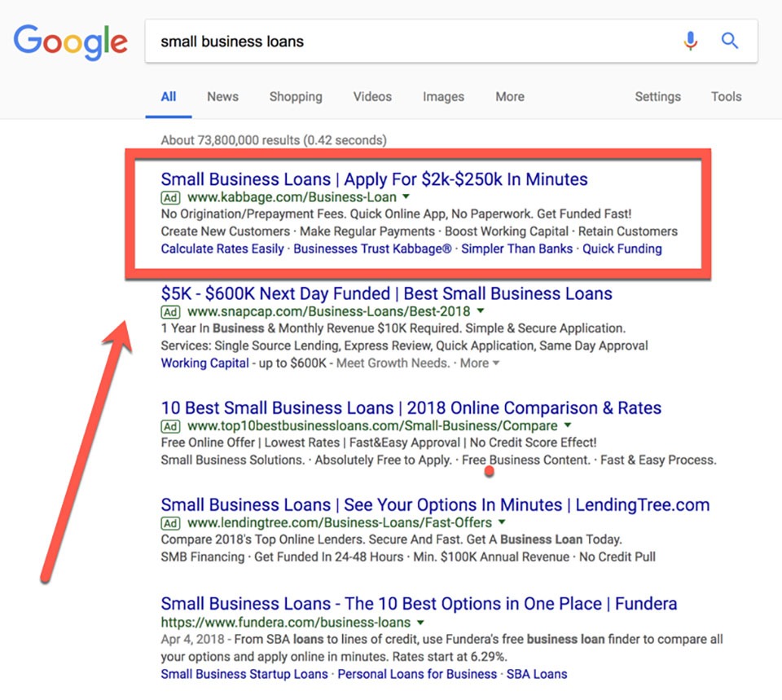
Task: Open Fundera The 10 Best Options headline
Action: click(419, 604)
